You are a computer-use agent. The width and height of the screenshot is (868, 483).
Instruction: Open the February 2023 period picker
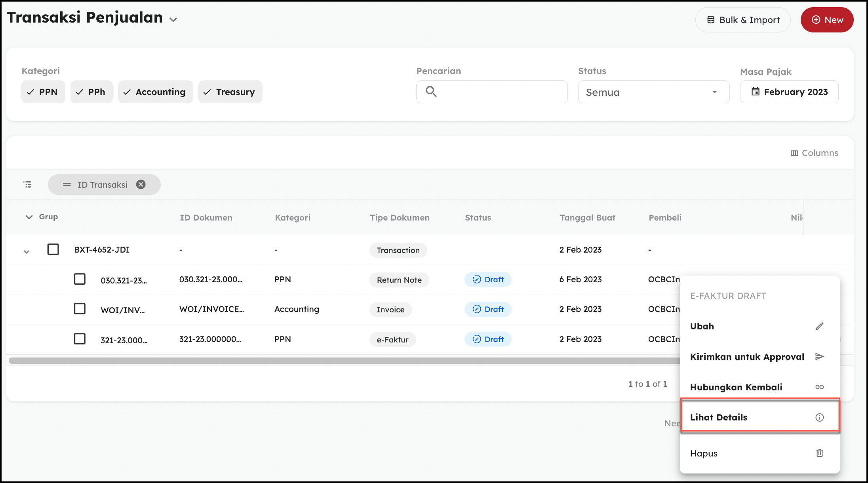coord(789,92)
